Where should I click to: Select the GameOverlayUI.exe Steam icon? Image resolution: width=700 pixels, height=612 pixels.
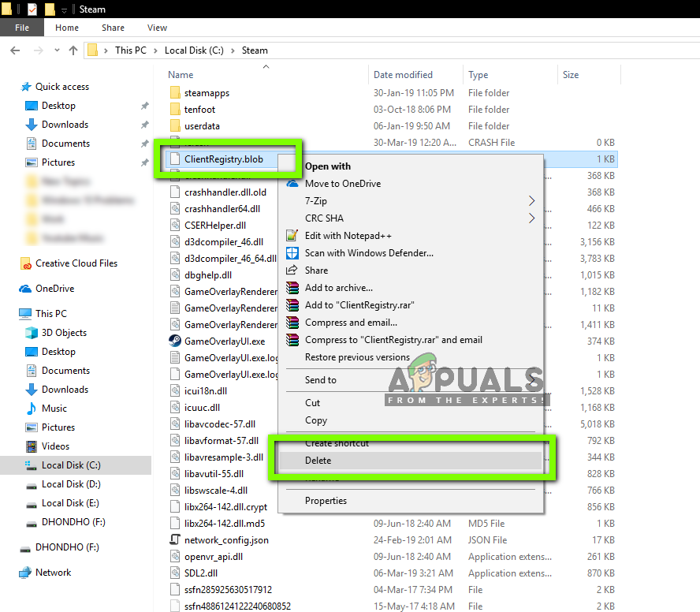click(175, 341)
